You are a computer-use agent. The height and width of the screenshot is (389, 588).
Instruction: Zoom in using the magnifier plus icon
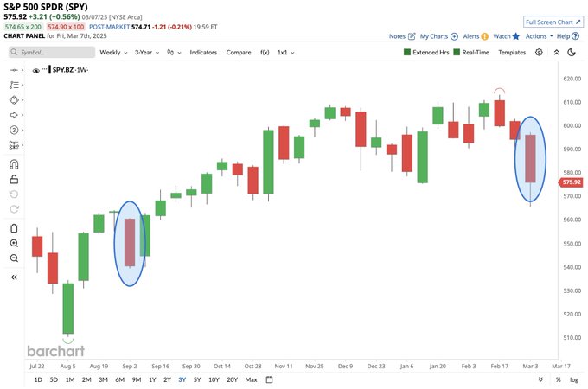point(15,244)
